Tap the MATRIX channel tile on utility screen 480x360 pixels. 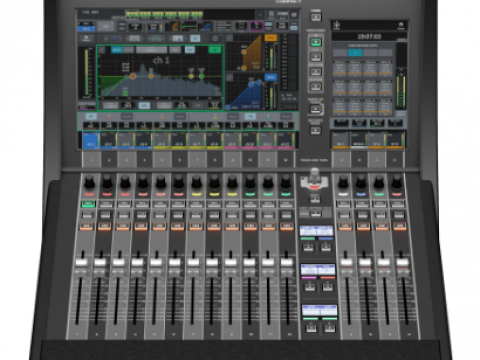(359, 140)
